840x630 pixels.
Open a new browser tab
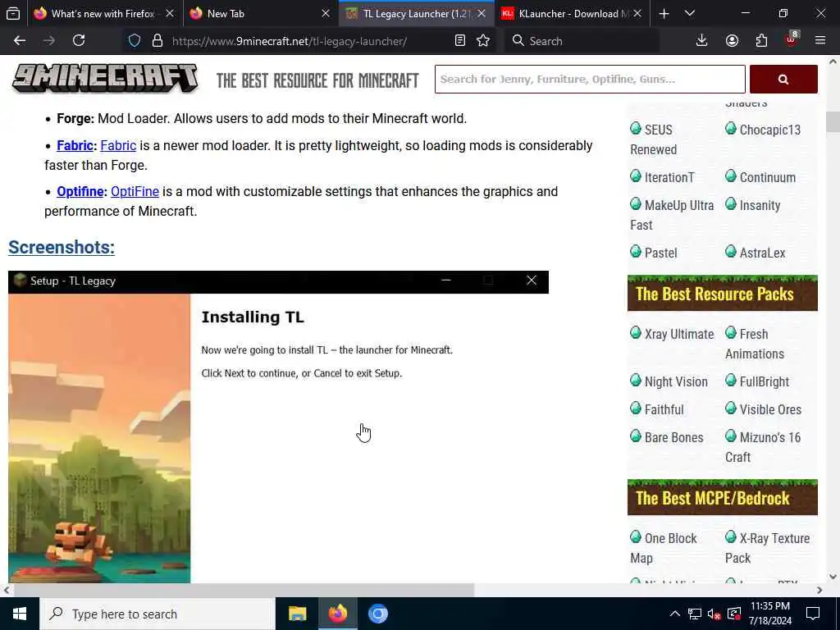(664, 14)
